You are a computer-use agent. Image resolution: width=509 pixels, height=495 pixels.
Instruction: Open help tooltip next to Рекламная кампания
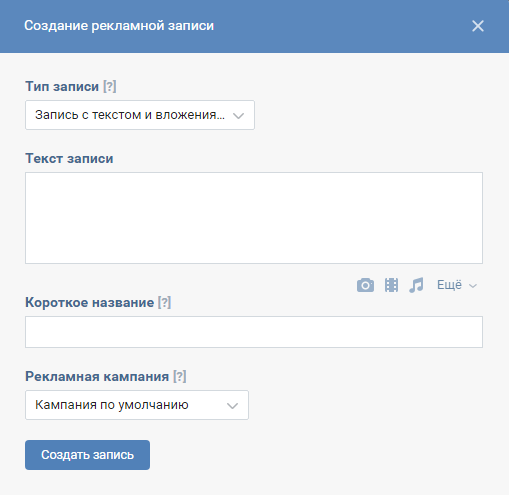180,377
